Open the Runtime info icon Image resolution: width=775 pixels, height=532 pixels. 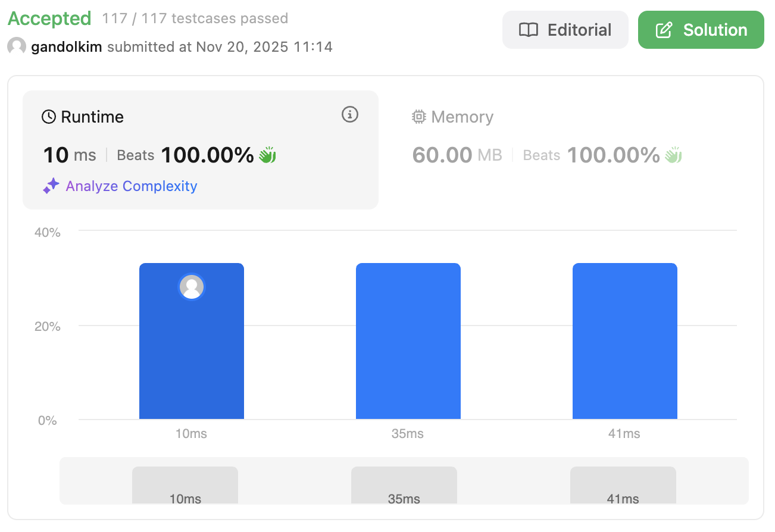(x=350, y=114)
